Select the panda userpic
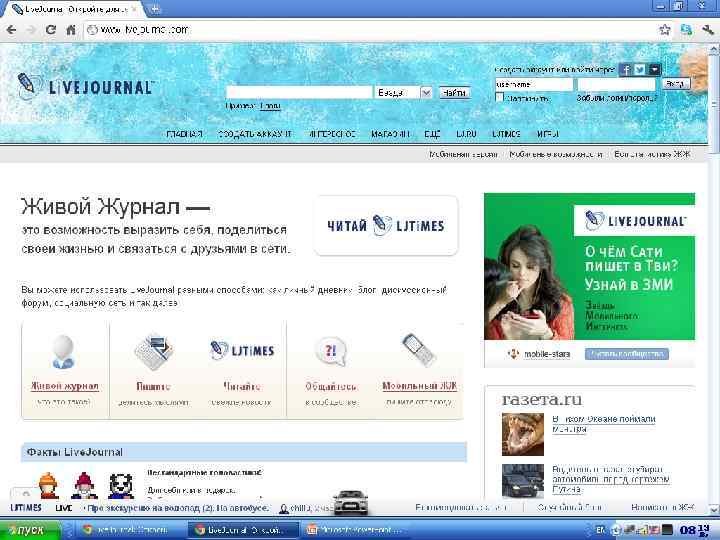Screen dimensions: 720x540 121,486
